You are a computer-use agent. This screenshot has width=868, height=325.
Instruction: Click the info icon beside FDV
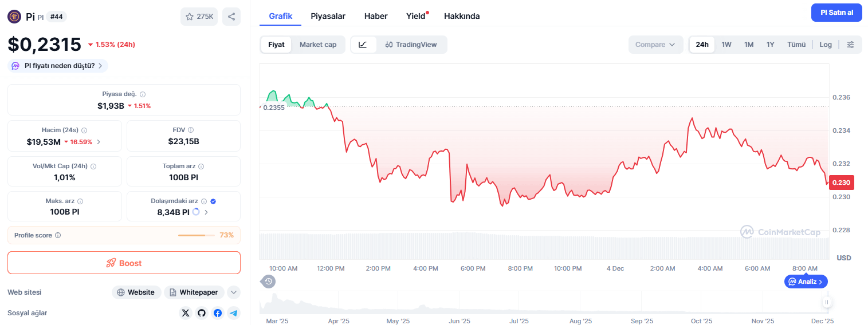coord(191,130)
